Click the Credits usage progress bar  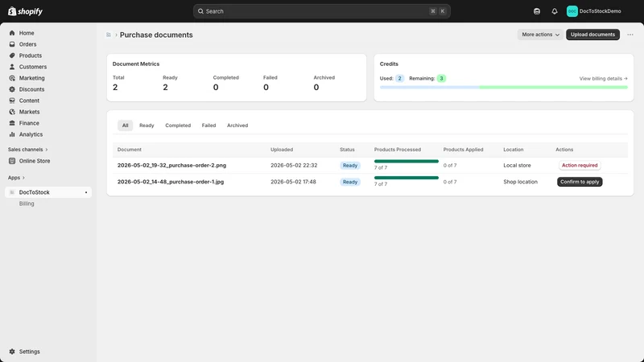pyautogui.click(x=504, y=87)
